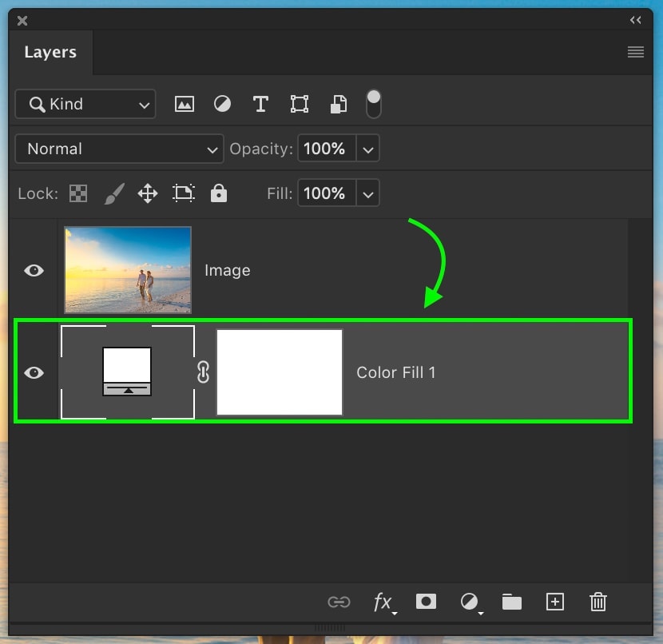The width and height of the screenshot is (663, 644).
Task: Open the fx layer style menu
Action: 384,602
